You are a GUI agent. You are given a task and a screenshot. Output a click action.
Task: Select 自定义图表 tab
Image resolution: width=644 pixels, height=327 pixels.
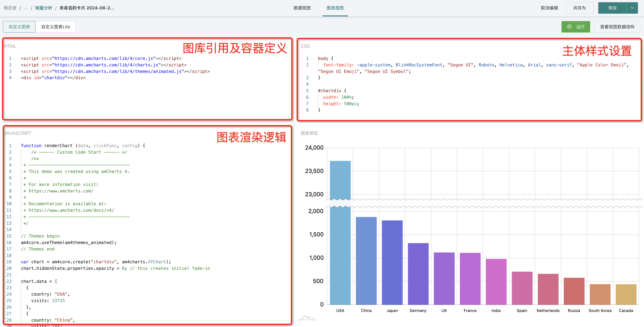19,27
